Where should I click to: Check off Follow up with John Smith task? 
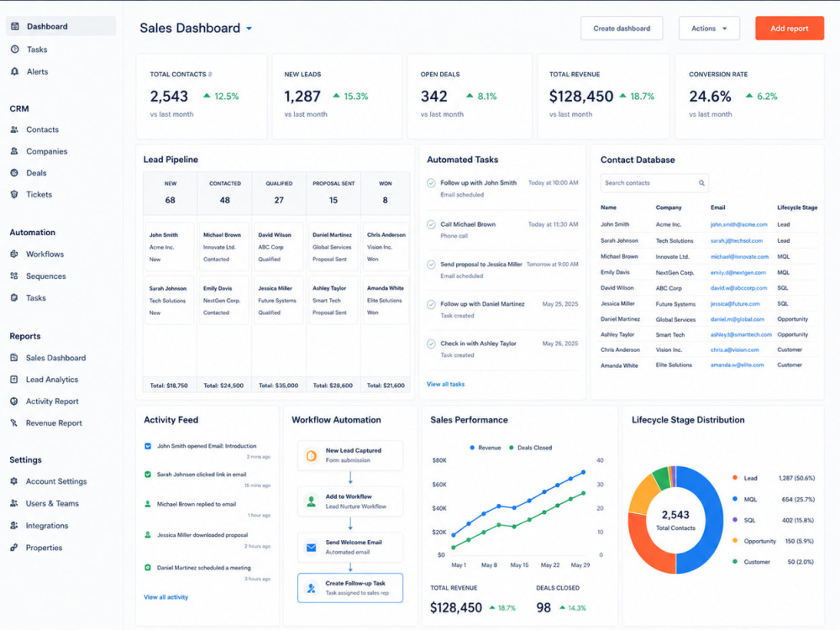tap(431, 183)
